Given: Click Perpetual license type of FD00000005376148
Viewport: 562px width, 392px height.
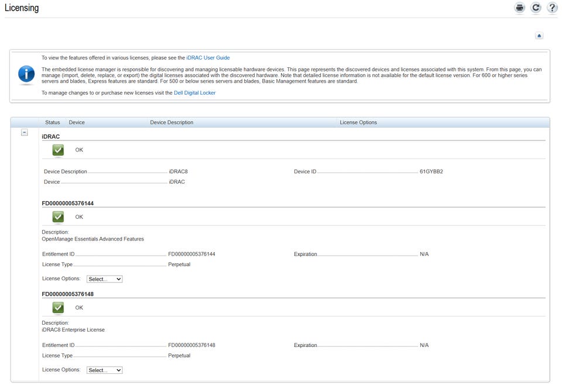Looking at the screenshot, I should 179,356.
